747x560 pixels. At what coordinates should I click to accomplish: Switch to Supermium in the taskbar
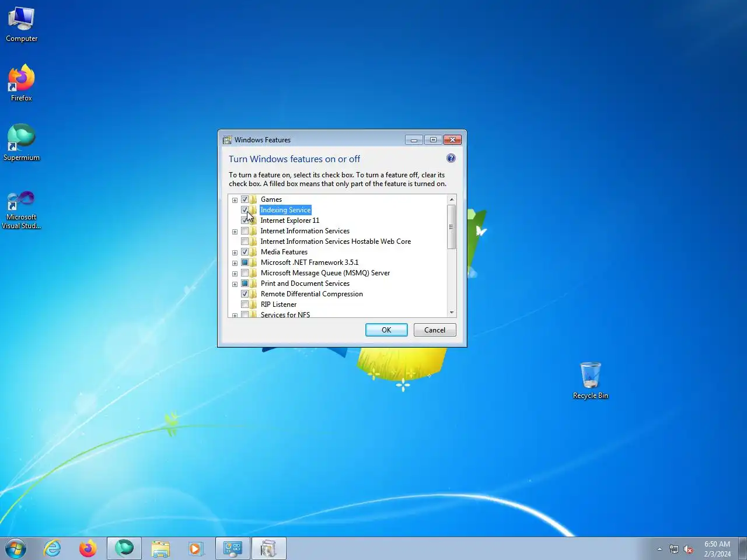124,548
